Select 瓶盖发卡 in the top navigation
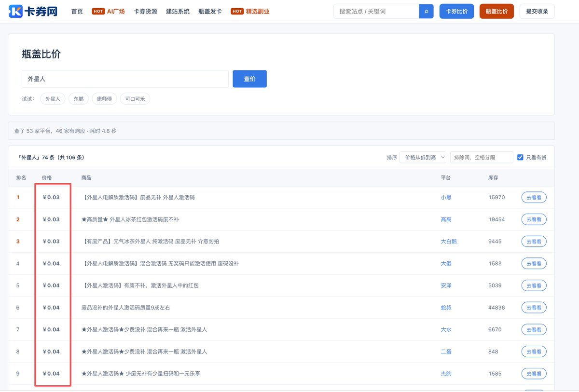This screenshot has height=392, width=579. pos(210,11)
